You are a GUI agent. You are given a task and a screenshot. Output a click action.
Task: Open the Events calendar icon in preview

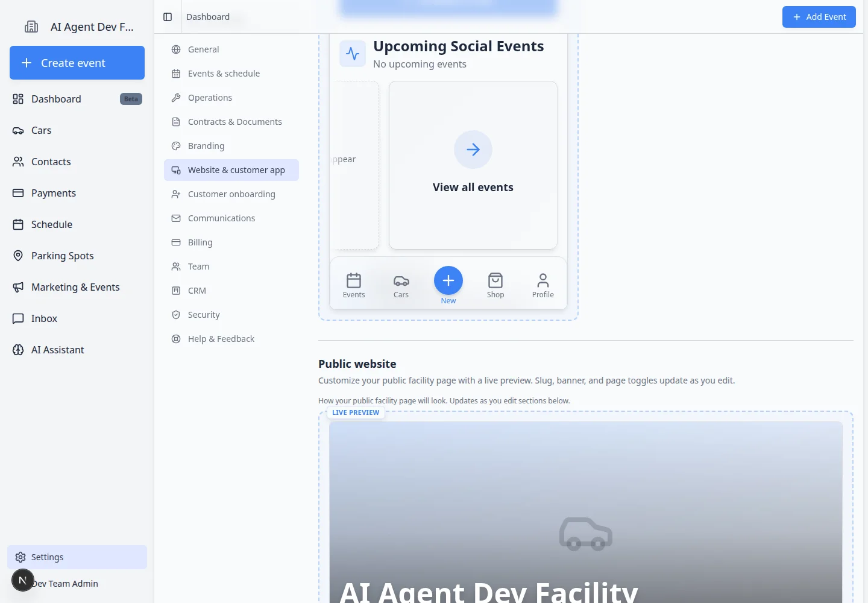click(354, 280)
